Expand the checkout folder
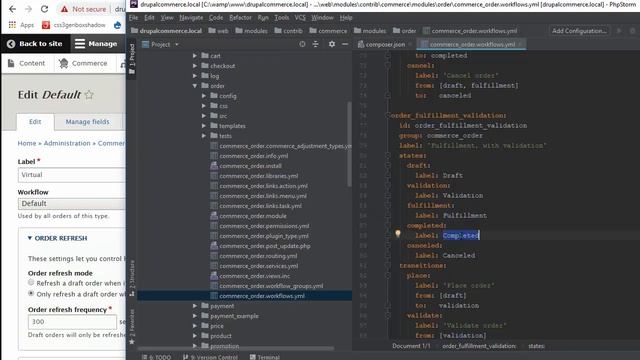The image size is (640, 360). click(195, 66)
